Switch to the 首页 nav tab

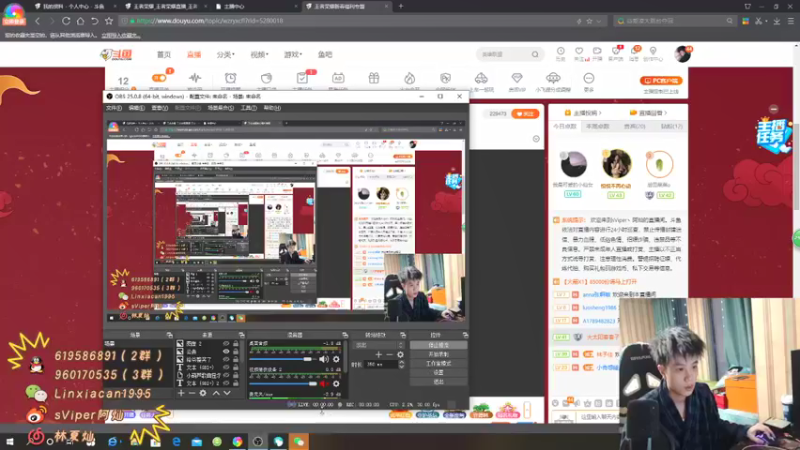164,55
